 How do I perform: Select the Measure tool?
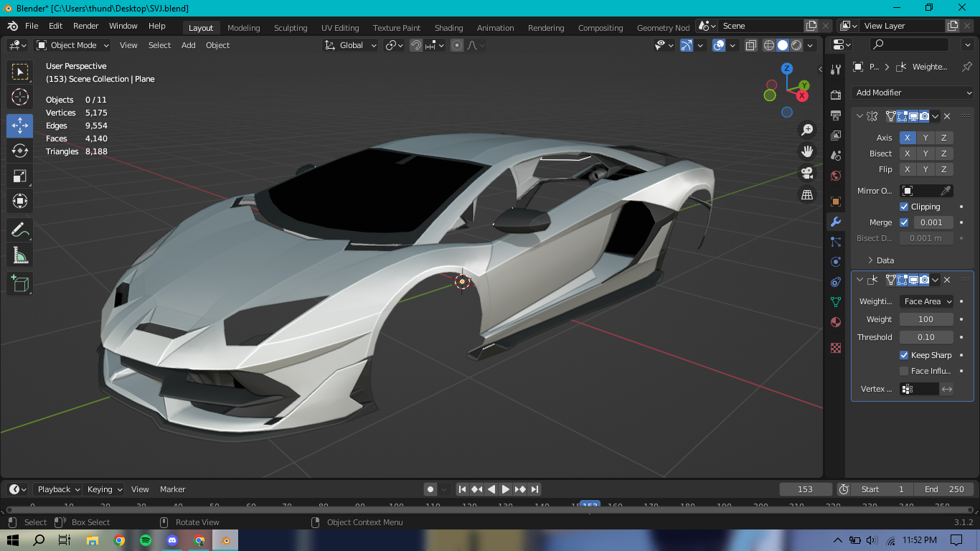[x=19, y=256]
